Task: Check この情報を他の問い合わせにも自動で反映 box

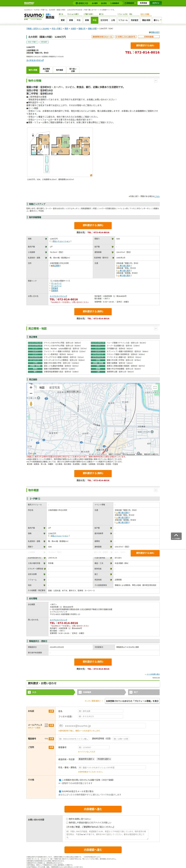Action: click(x=60, y=780)
